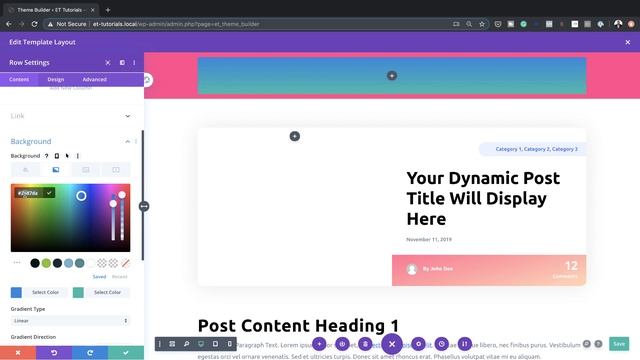Switch to wireframe view
Screen dimensions: 640x360
coord(172,344)
